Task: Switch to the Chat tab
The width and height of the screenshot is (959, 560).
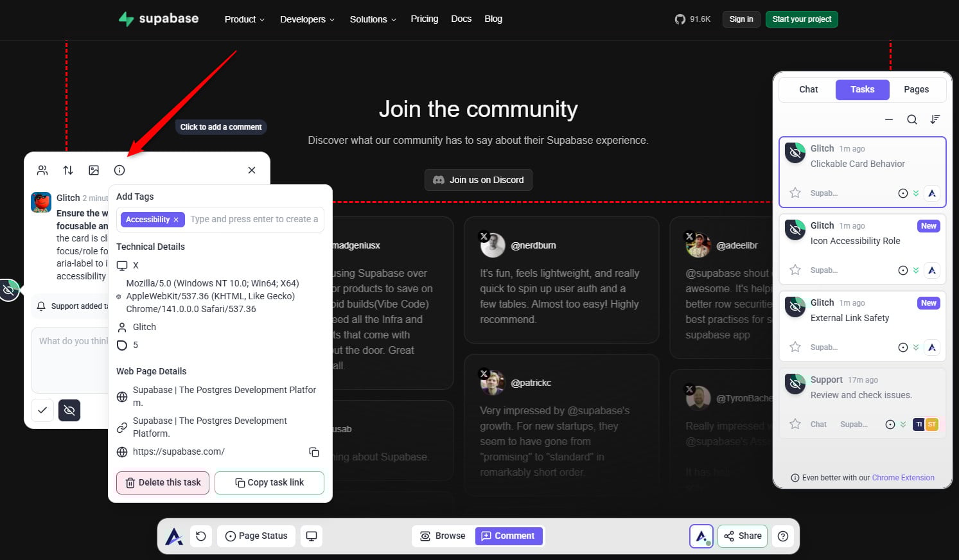Action: (808, 89)
